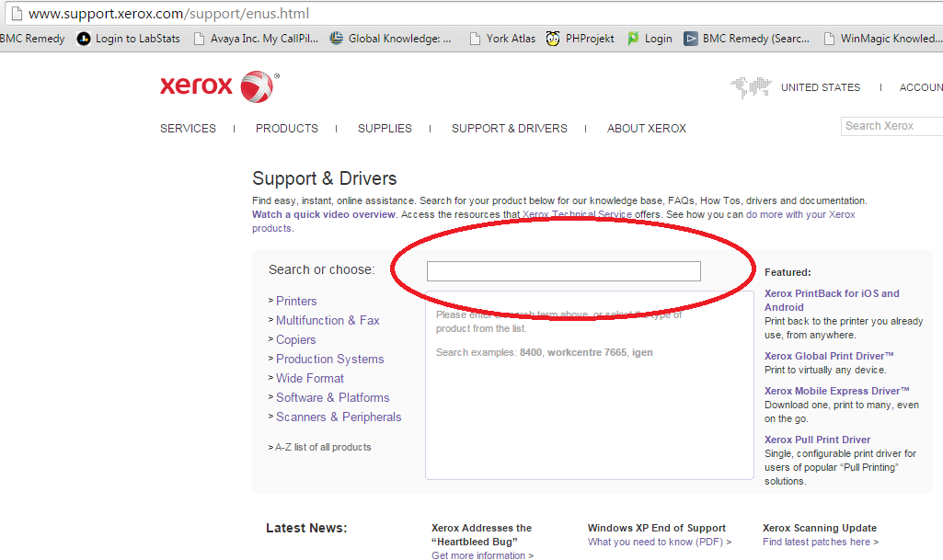Open Xerox PrintBack for iOS and Android

pyautogui.click(x=832, y=301)
